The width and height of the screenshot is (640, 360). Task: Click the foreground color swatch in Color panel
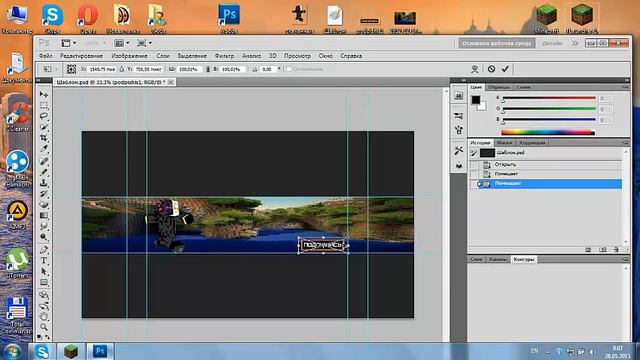coord(476,100)
